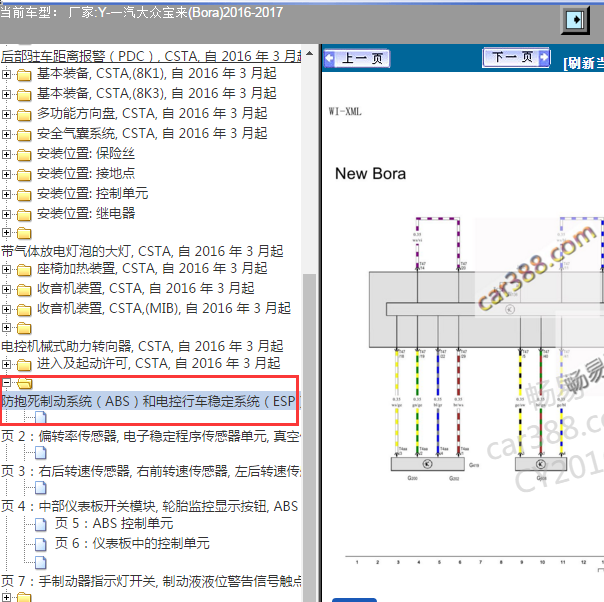The image size is (604, 602).
Task: Expand the 进入及起动许可 node
Action: 6,364
